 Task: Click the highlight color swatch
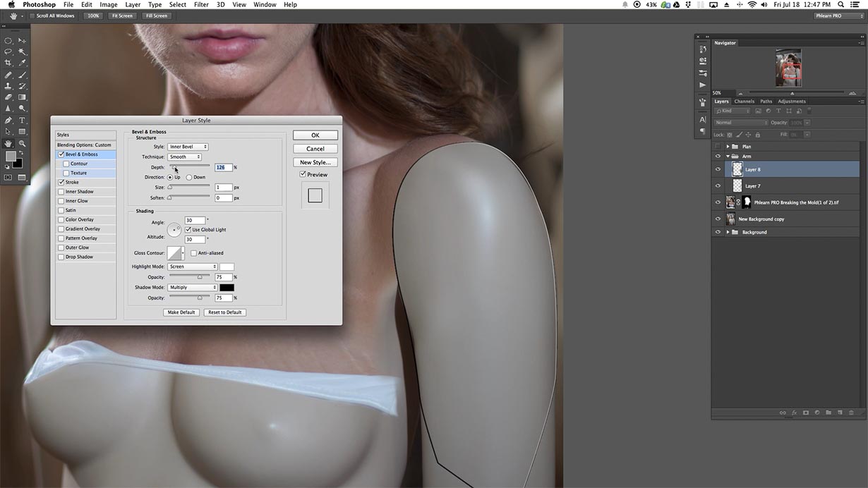pos(227,267)
